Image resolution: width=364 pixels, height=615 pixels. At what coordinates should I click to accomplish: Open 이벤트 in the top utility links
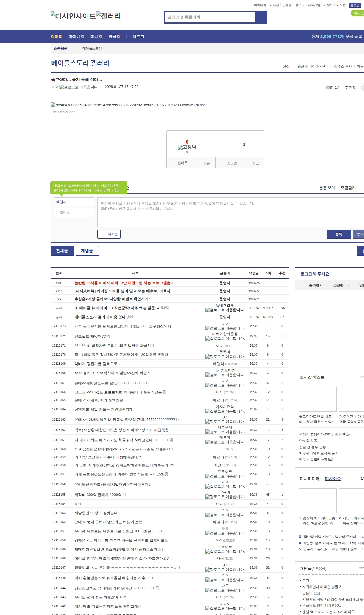click(x=328, y=5)
